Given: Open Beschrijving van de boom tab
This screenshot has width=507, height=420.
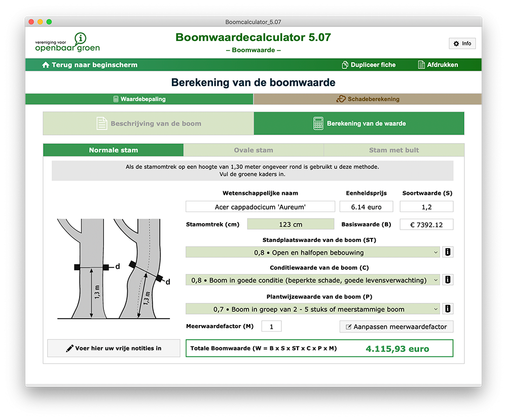Looking at the screenshot, I should (x=149, y=123).
